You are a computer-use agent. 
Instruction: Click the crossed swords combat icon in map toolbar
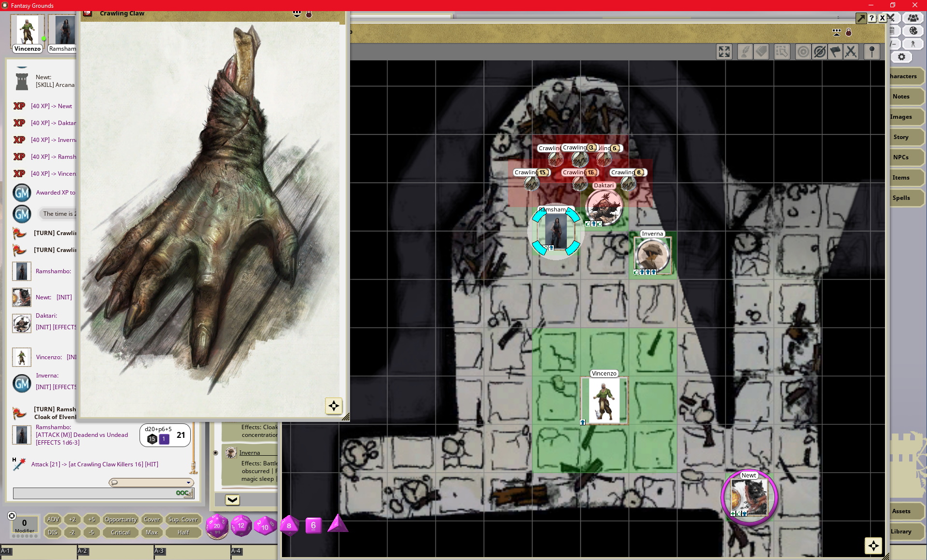[851, 52]
